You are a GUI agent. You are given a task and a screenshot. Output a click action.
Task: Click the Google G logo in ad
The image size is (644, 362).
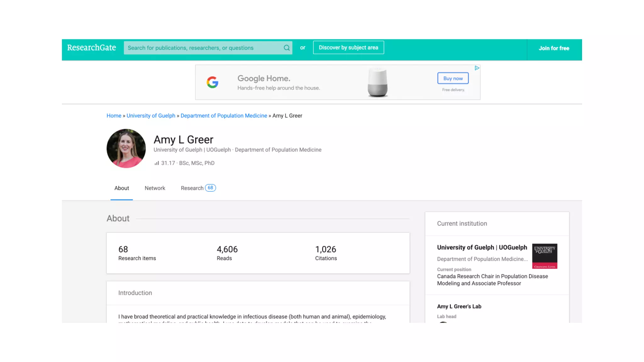[213, 82]
